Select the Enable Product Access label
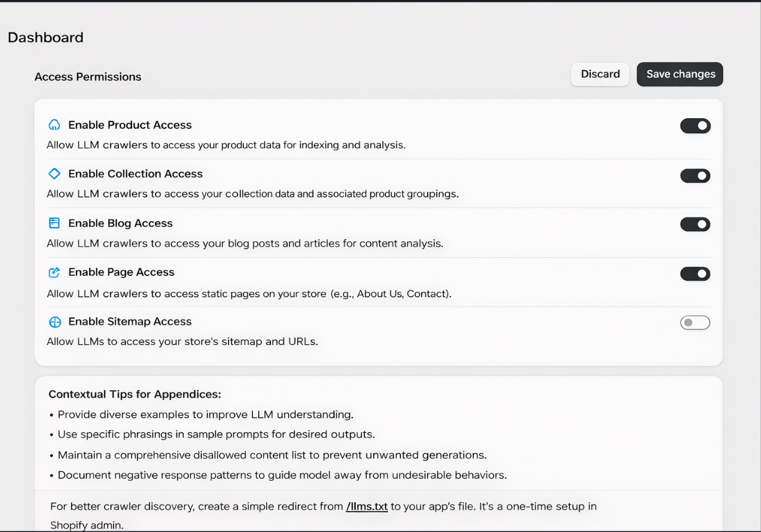This screenshot has height=532, width=761. click(130, 125)
